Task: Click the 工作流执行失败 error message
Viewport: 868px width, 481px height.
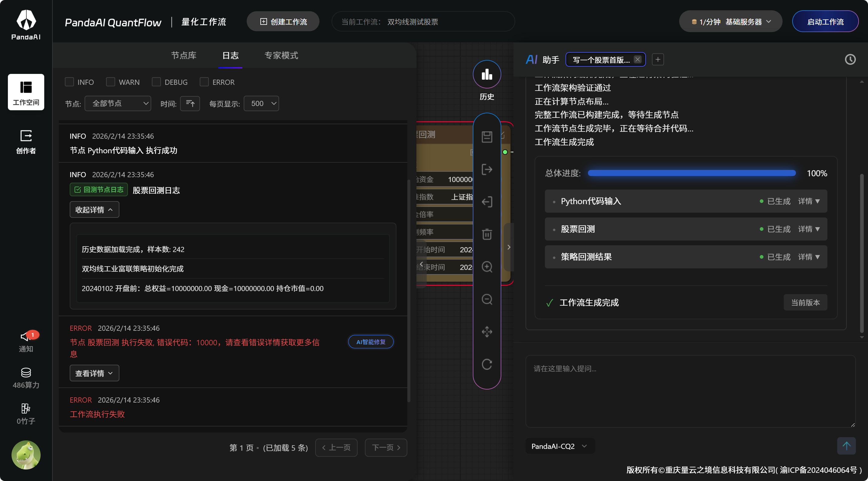Action: coord(97,414)
